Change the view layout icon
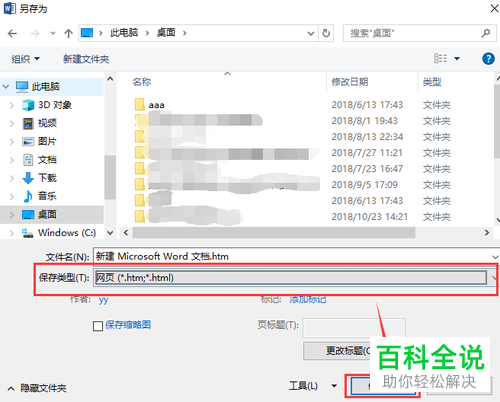This screenshot has width=500, height=402. click(441, 58)
